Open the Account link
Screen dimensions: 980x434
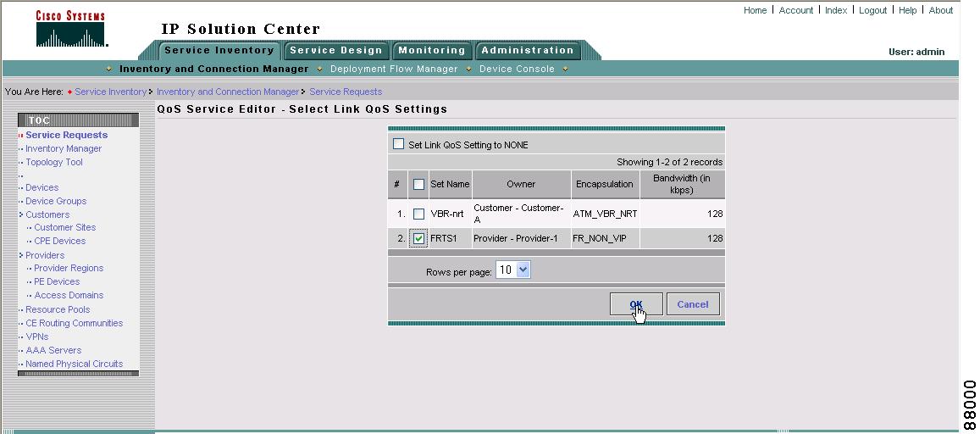795,10
